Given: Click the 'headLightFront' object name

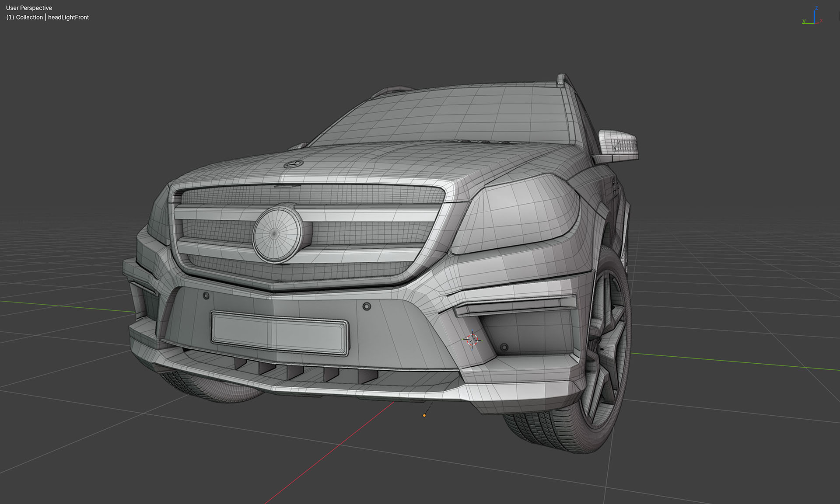Looking at the screenshot, I should click(68, 17).
